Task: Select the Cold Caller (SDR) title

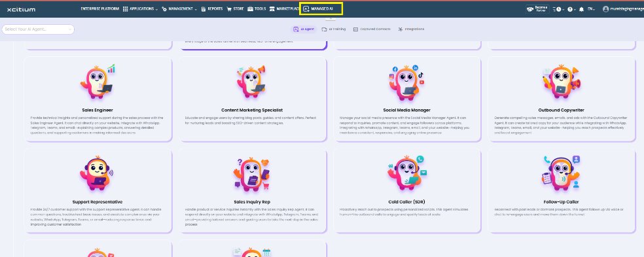Action: pos(406,202)
